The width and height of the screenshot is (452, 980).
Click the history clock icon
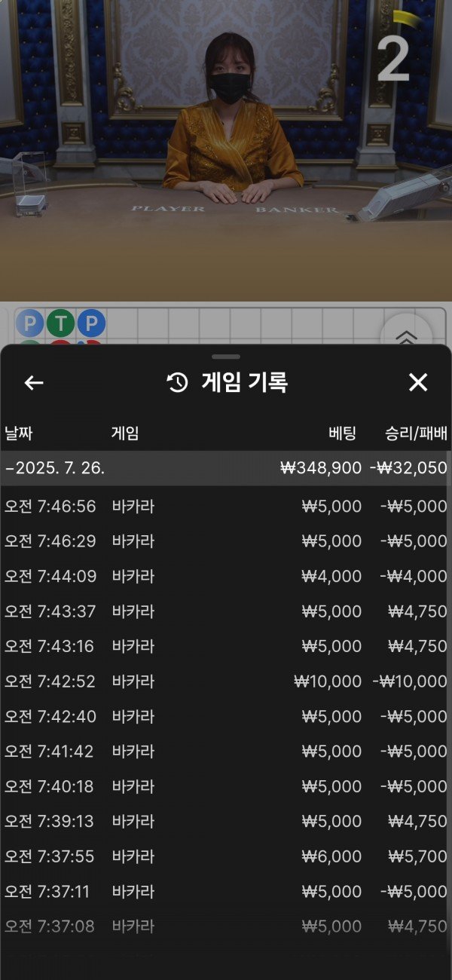point(177,383)
